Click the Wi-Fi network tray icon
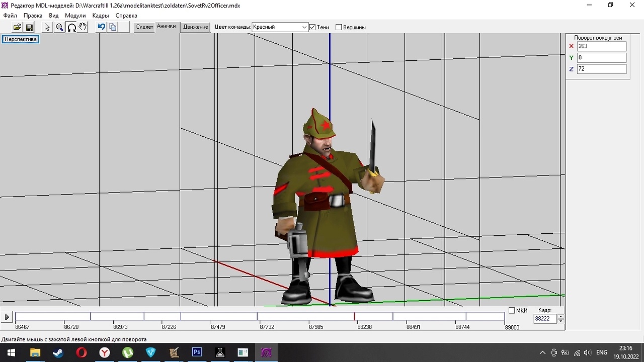The height and width of the screenshot is (362, 644). point(577,352)
